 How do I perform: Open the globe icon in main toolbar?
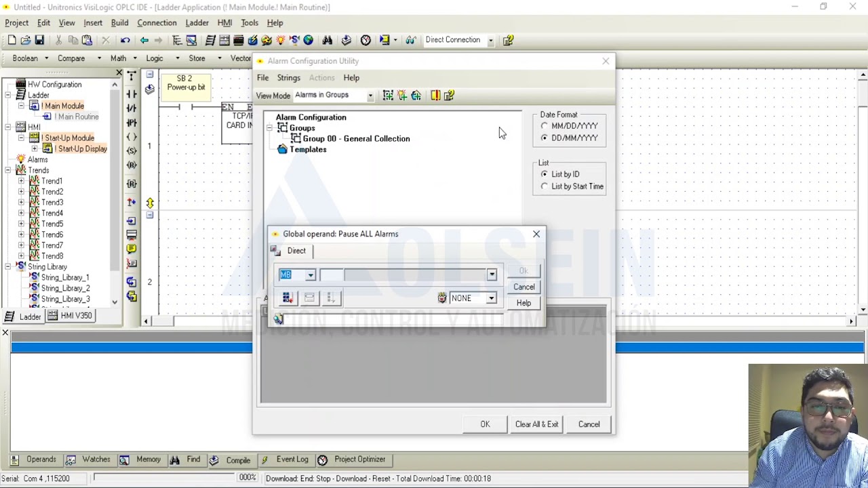[308, 41]
